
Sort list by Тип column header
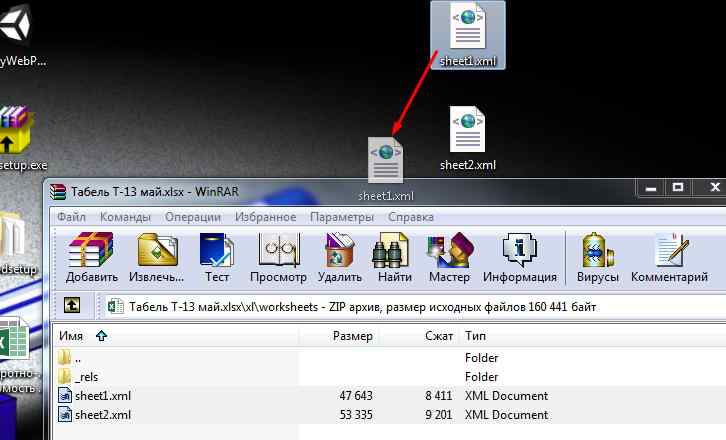click(x=476, y=336)
